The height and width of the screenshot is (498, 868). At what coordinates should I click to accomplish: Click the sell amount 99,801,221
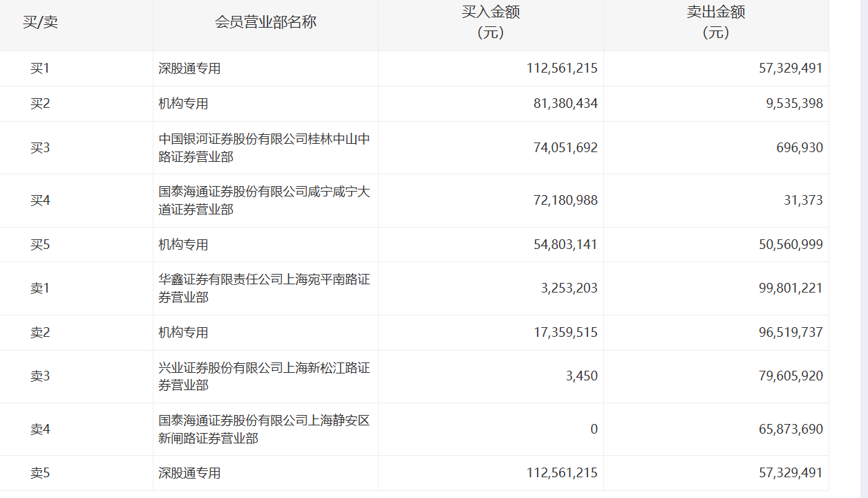click(x=791, y=288)
